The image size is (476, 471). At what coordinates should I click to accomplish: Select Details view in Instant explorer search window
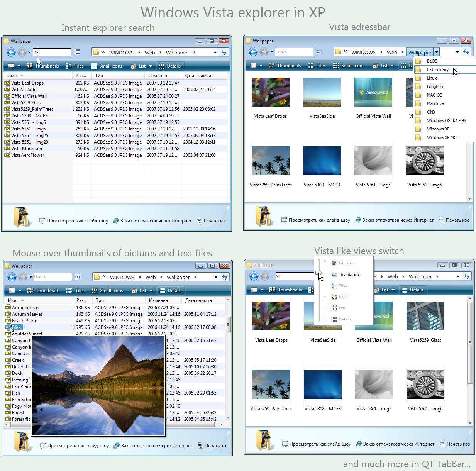pyautogui.click(x=170, y=66)
